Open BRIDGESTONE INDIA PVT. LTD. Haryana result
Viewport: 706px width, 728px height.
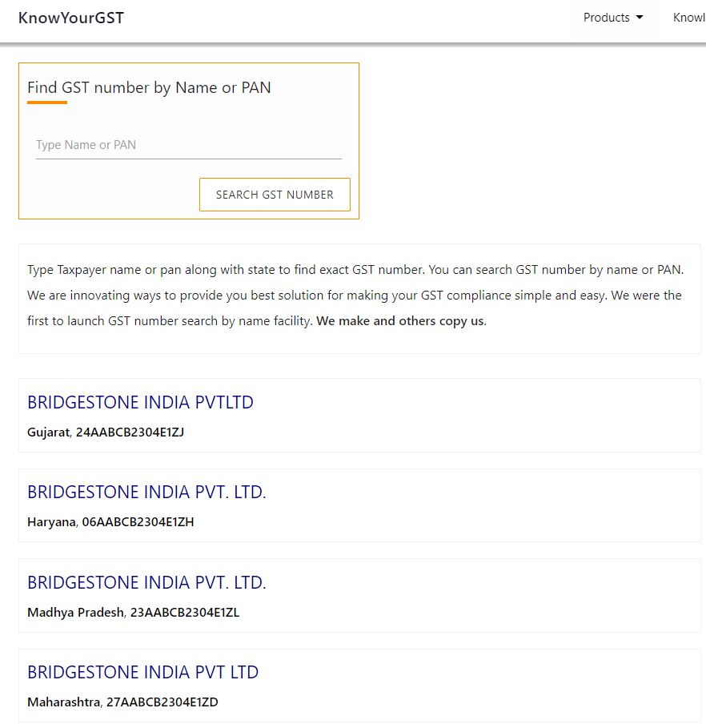pos(146,493)
